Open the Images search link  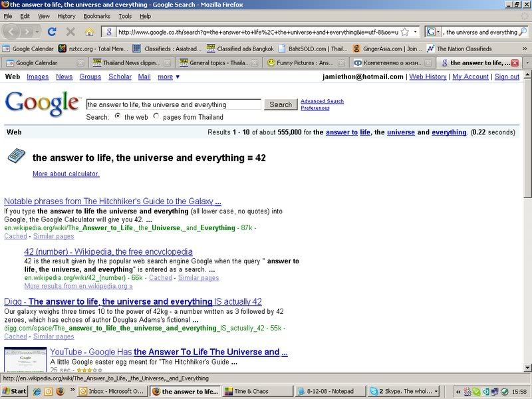pos(38,76)
